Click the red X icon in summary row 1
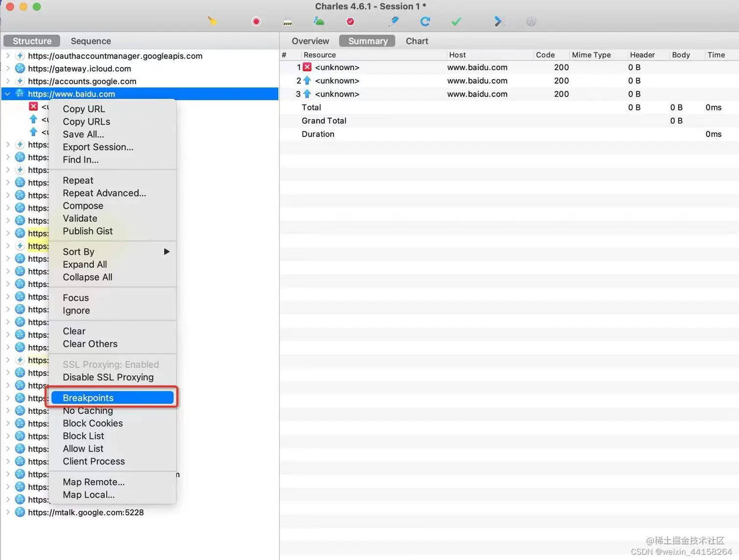 (x=307, y=67)
